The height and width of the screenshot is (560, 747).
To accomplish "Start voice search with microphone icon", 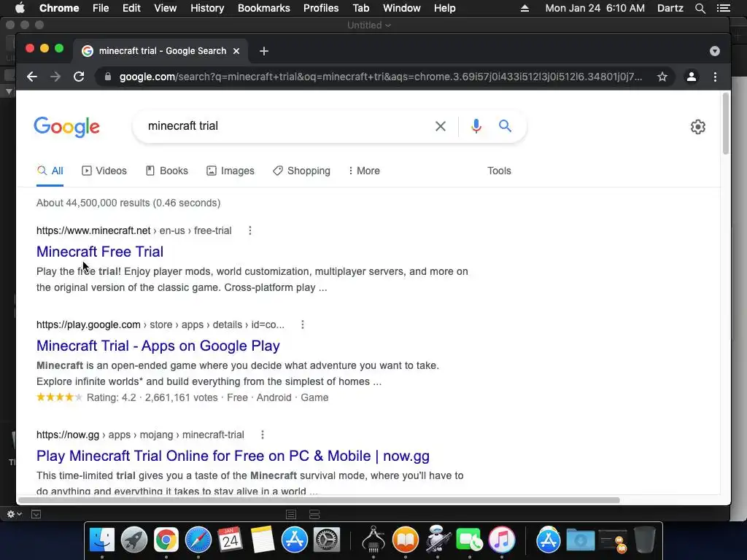I will (x=476, y=126).
